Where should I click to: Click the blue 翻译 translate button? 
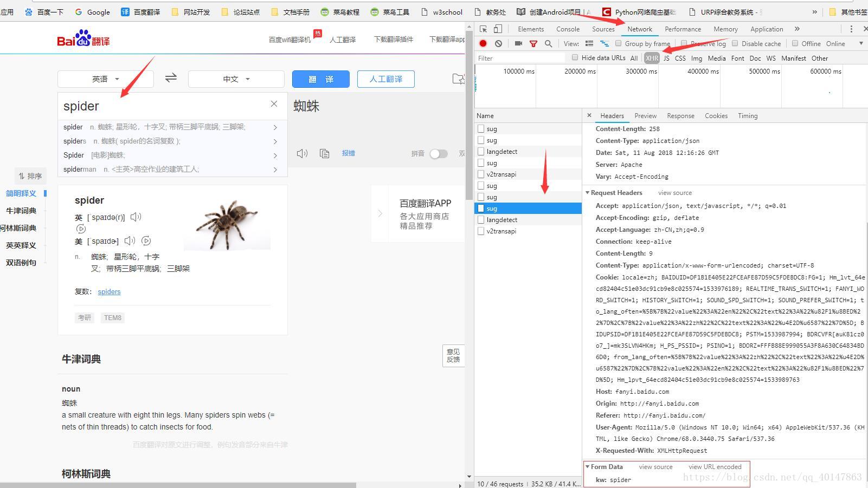(321, 79)
